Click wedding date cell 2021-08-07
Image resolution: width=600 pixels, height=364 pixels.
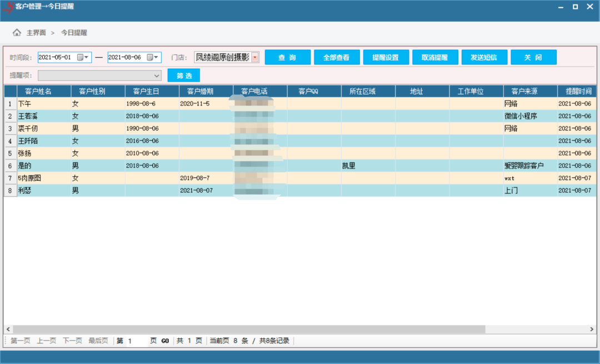tap(206, 190)
